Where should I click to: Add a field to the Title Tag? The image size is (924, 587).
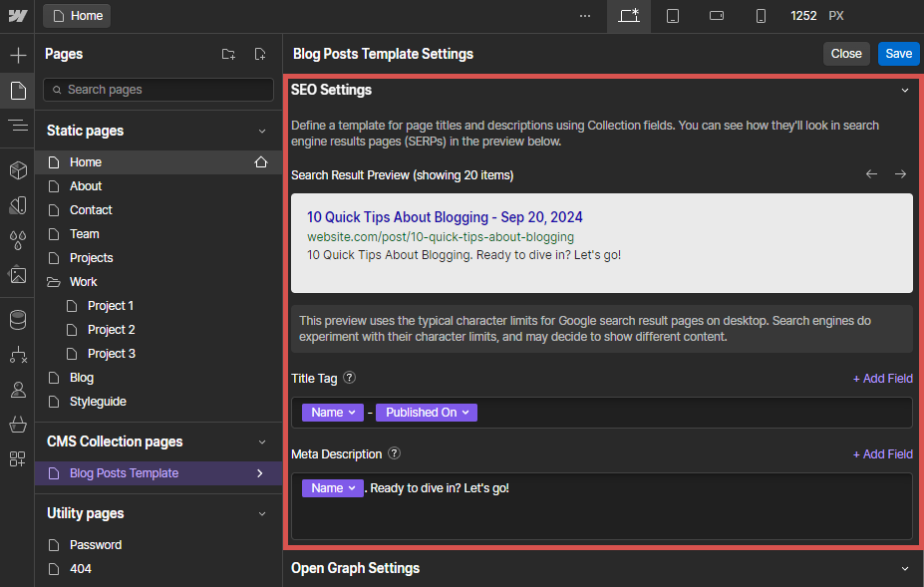click(x=883, y=379)
